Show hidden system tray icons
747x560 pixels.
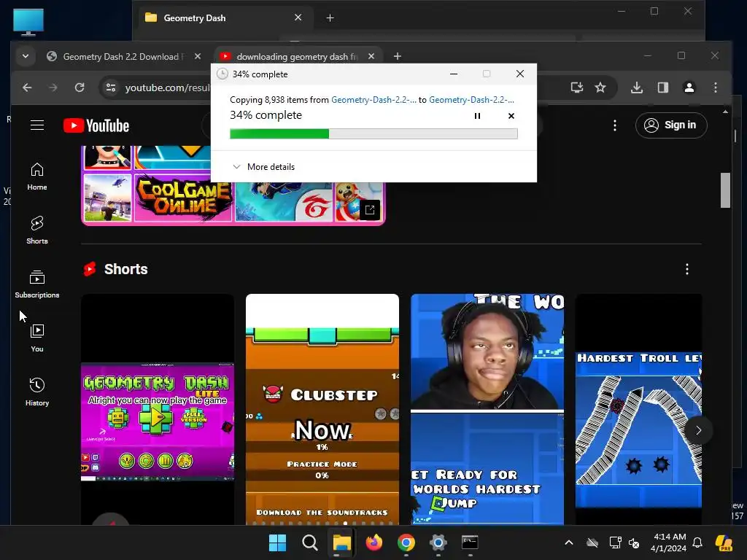569,542
